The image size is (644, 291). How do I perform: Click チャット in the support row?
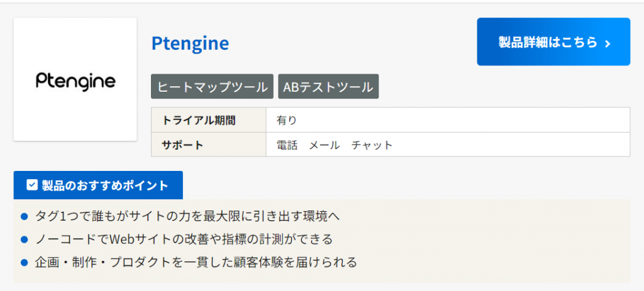coord(372,145)
